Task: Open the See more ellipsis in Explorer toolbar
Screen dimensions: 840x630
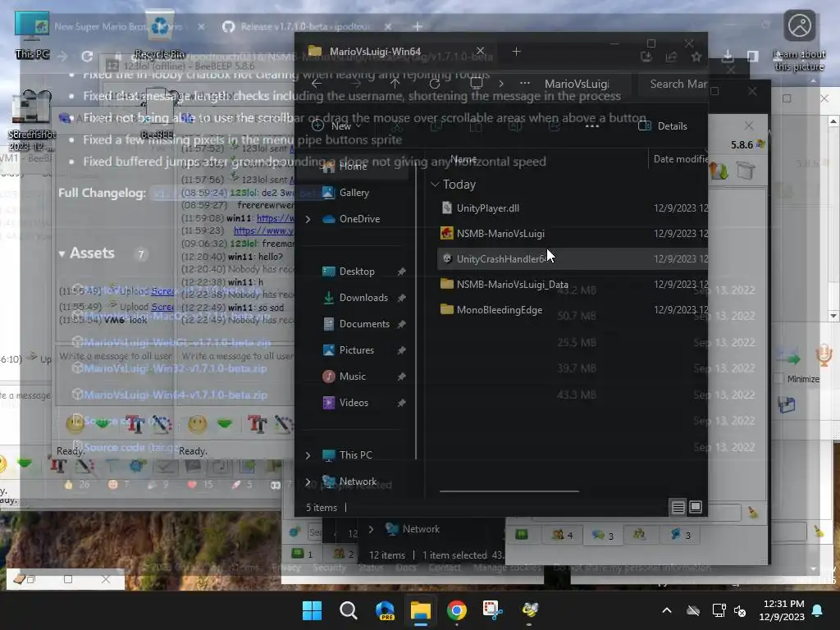Action: coord(592,126)
